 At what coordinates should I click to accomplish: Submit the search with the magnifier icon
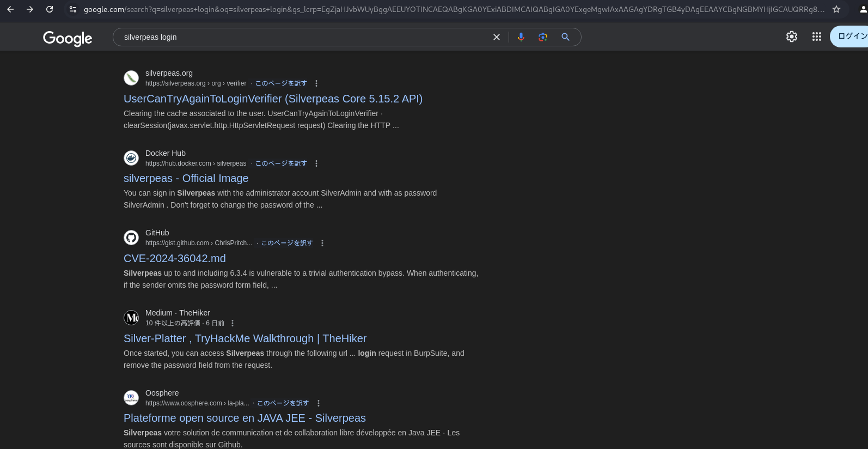[565, 37]
